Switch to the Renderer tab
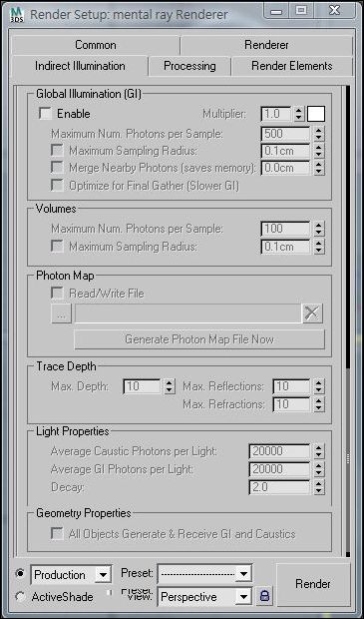364x619 pixels. pos(266,45)
